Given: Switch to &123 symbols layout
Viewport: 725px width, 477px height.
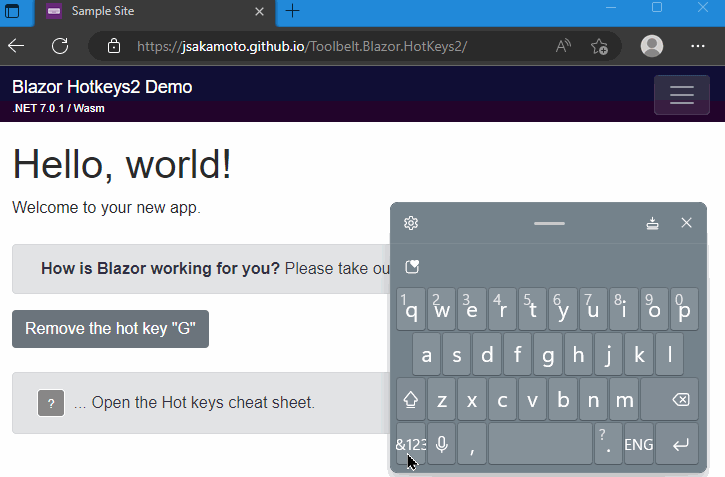Looking at the screenshot, I should click(x=411, y=444).
